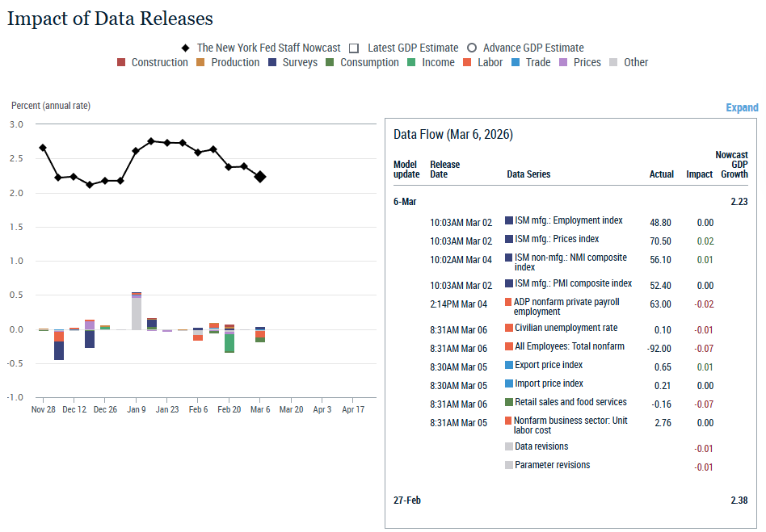Expand the Data Flow panel
The width and height of the screenshot is (766, 532).
741,107
